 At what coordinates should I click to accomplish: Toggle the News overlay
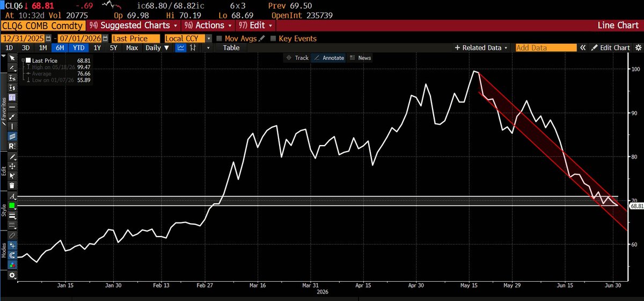pos(360,58)
